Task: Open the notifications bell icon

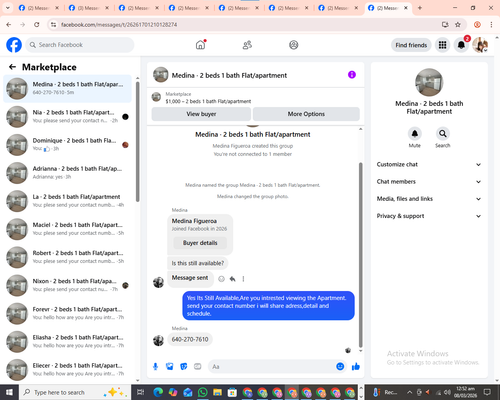Action: click(461, 45)
